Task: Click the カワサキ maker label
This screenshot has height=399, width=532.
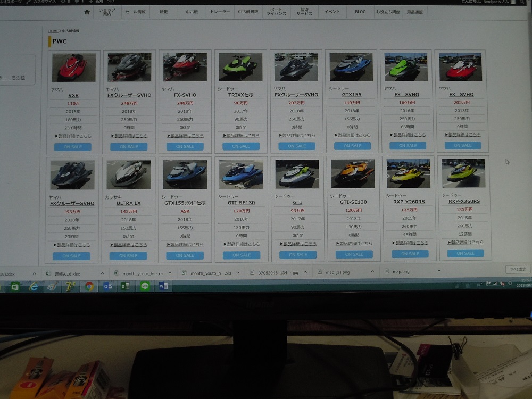Action: pyautogui.click(x=113, y=197)
